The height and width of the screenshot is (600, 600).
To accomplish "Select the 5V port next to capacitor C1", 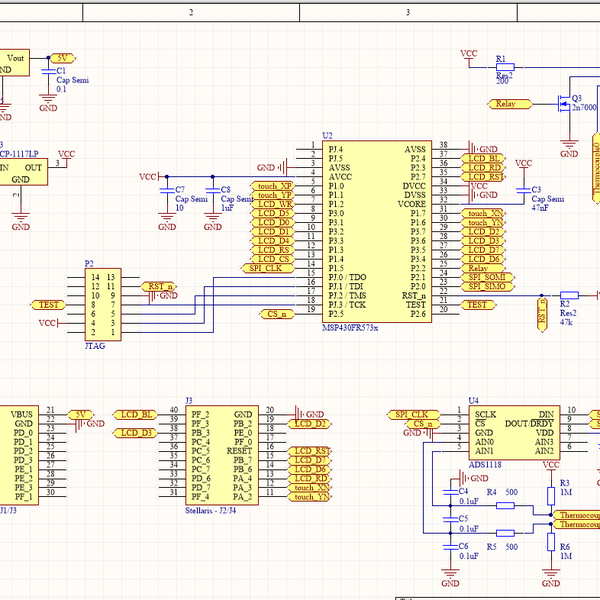I will [x=63, y=58].
